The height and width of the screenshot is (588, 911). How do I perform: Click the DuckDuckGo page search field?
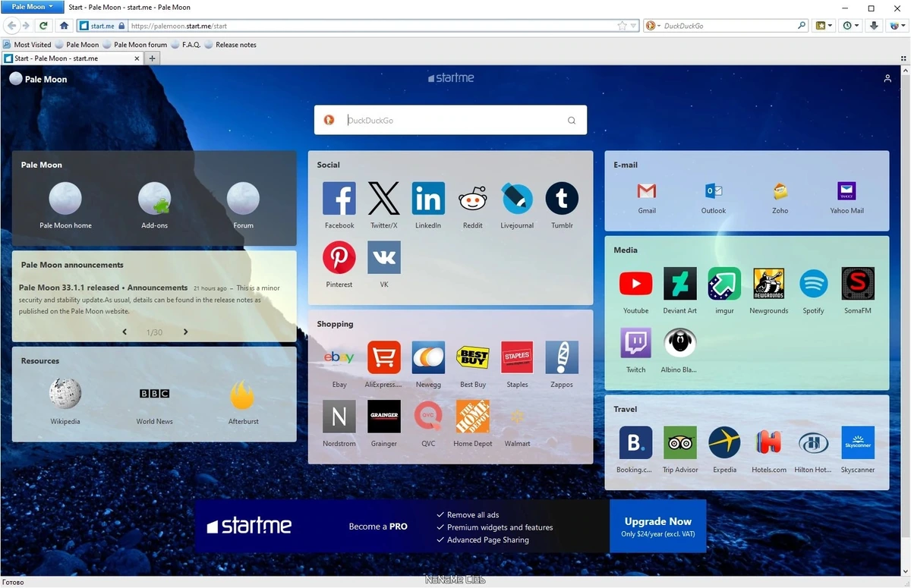(x=450, y=120)
